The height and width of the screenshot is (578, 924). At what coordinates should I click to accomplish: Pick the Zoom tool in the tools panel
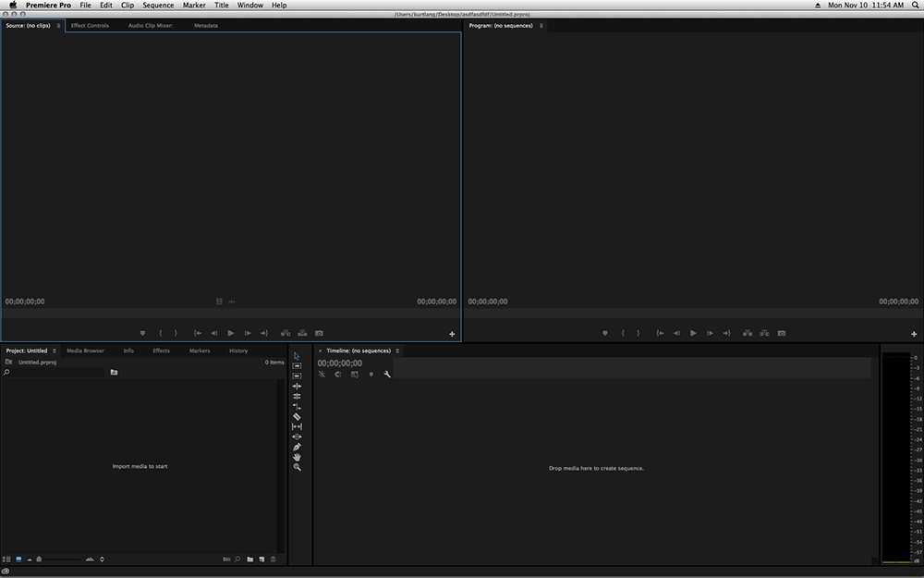coord(297,468)
